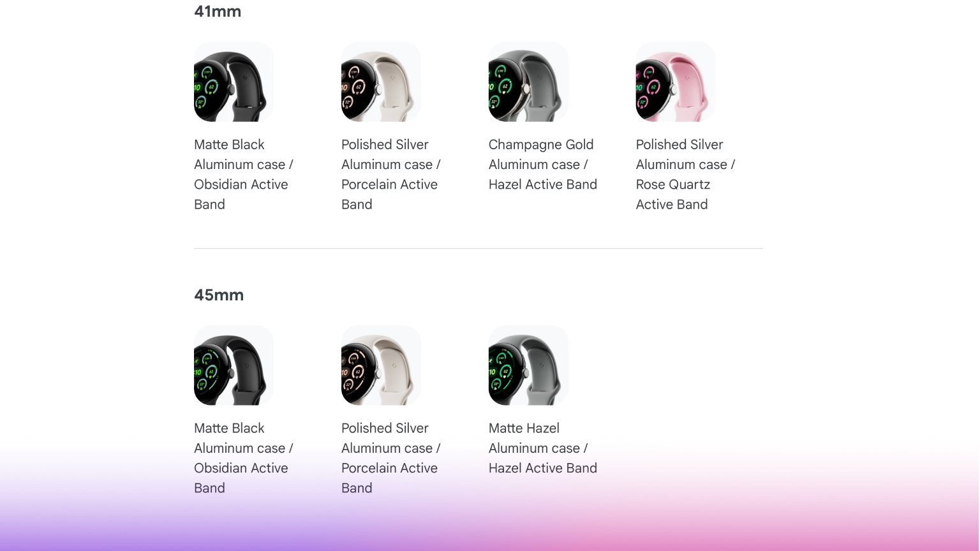Screen dimensions: 980x551
Task: Click the divider line between size sections
Action: point(479,249)
